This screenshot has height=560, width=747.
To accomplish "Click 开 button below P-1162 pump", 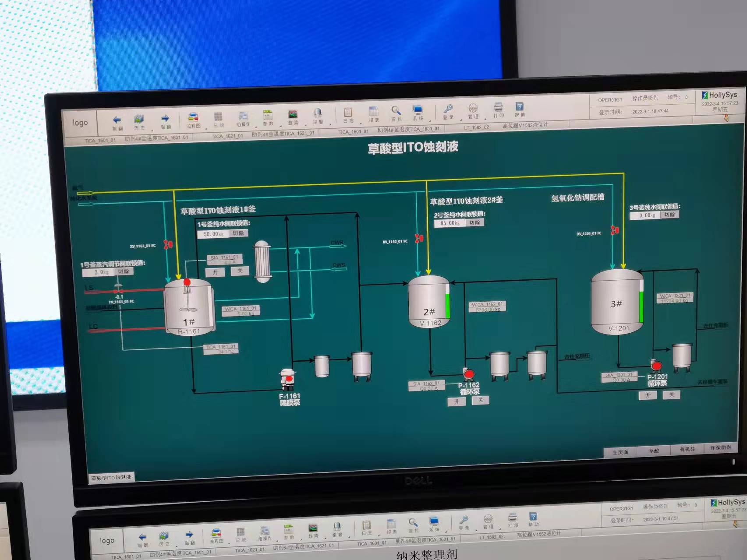I will (457, 402).
